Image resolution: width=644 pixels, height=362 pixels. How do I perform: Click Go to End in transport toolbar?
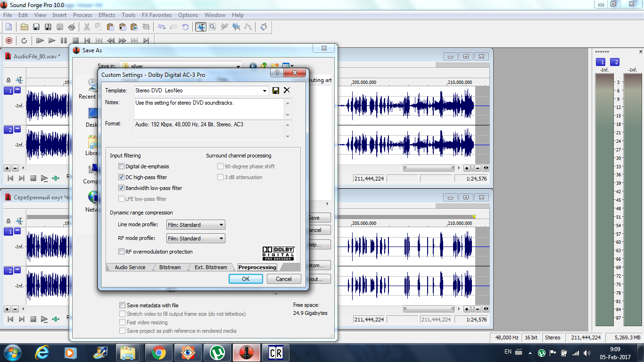pos(146,41)
